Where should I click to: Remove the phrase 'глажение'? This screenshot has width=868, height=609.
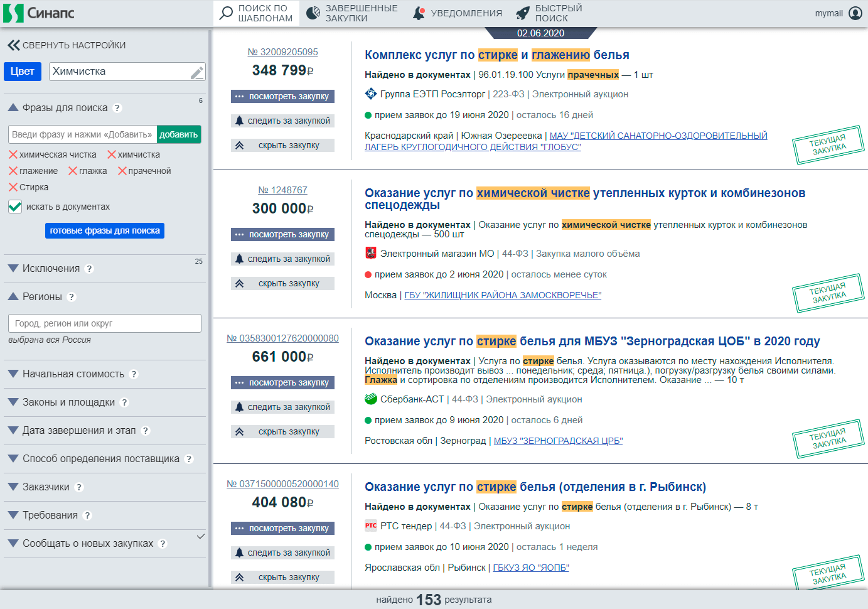[13, 171]
